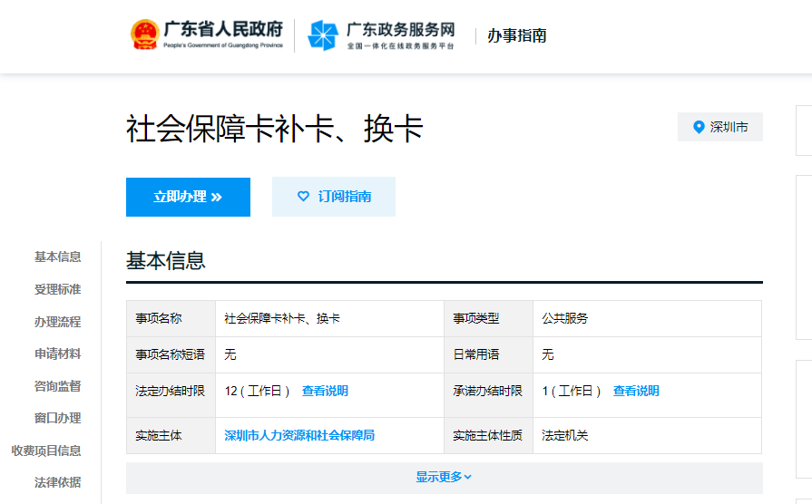The image size is (812, 504).
Task: Click the 基本信息 section heading
Action: point(166,261)
